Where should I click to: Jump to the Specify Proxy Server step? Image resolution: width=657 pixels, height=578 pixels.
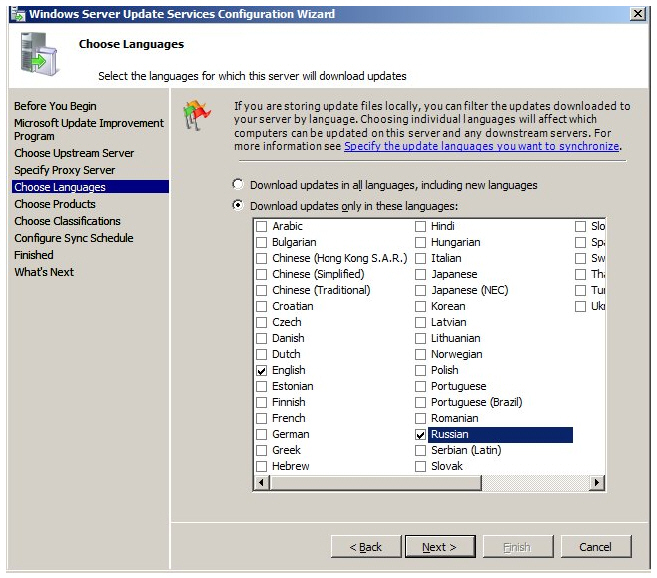pos(65,170)
